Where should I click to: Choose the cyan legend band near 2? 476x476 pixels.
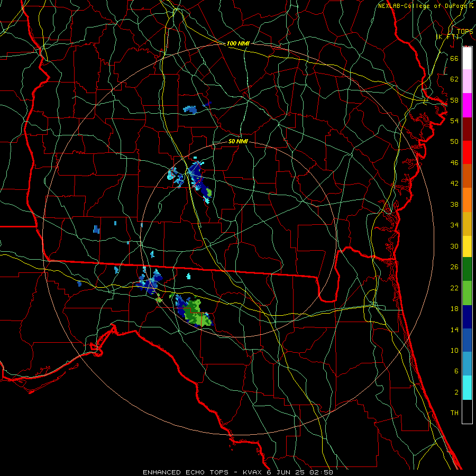click(x=467, y=388)
